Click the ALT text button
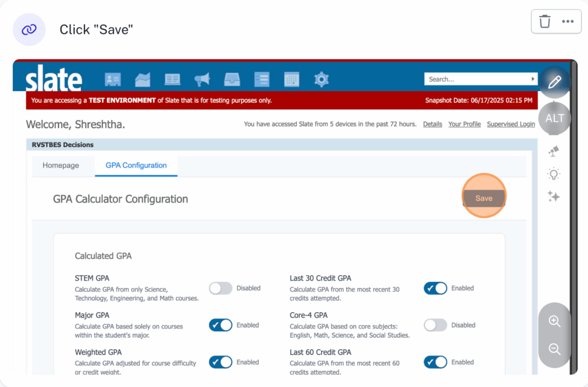 click(x=554, y=118)
